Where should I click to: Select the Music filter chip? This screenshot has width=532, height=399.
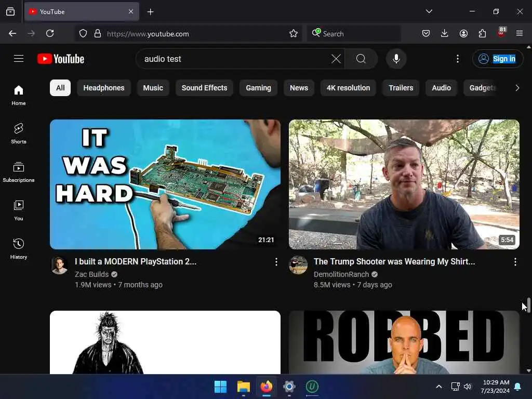[153, 88]
